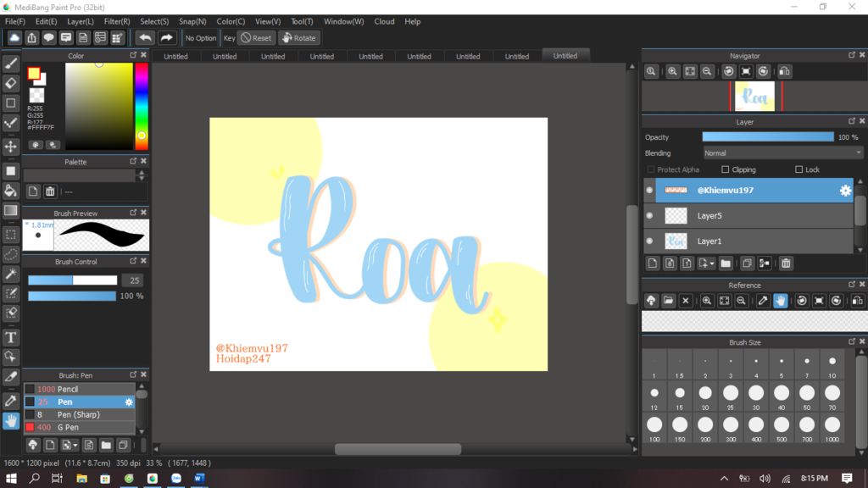Expand the add layer dropdown arrow
868x488 pixels.
click(712, 263)
